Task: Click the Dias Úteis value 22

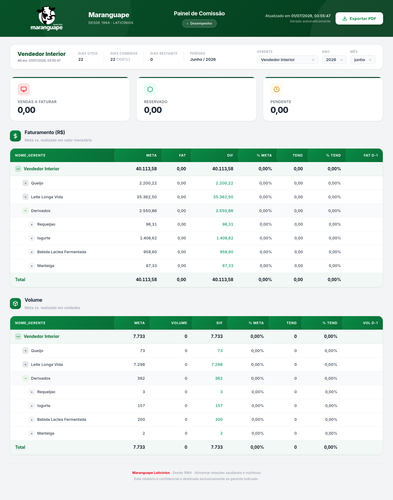Action: [81, 60]
